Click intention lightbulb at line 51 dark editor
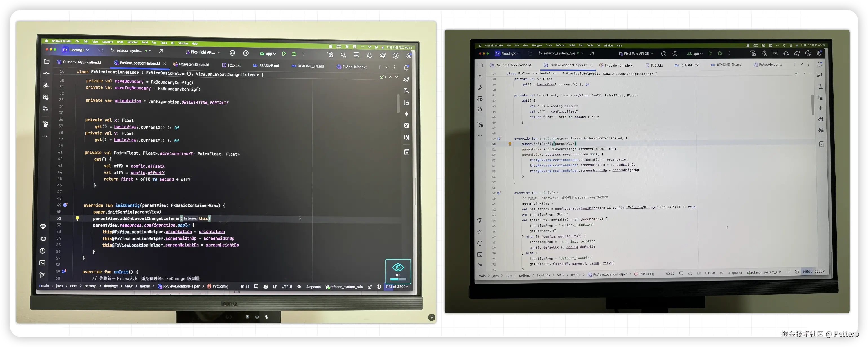 [77, 218]
